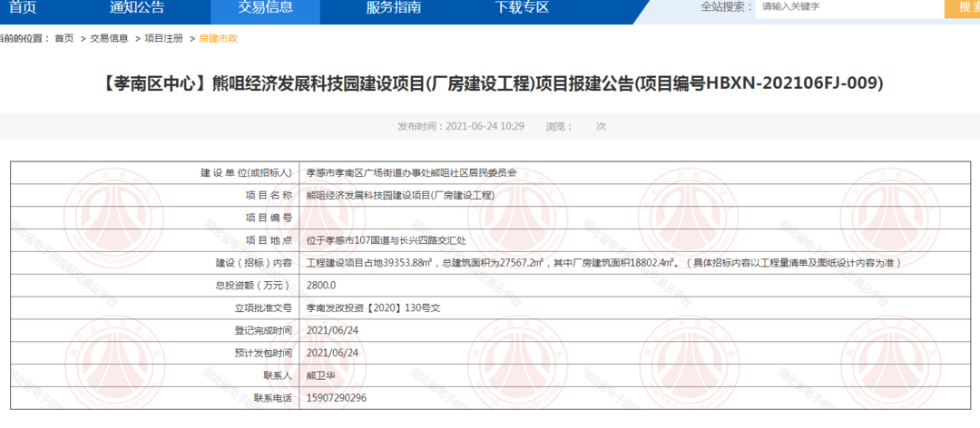Select the 交易信息 navigation tab
Viewport: 980px width, 428px height.
pos(265,8)
